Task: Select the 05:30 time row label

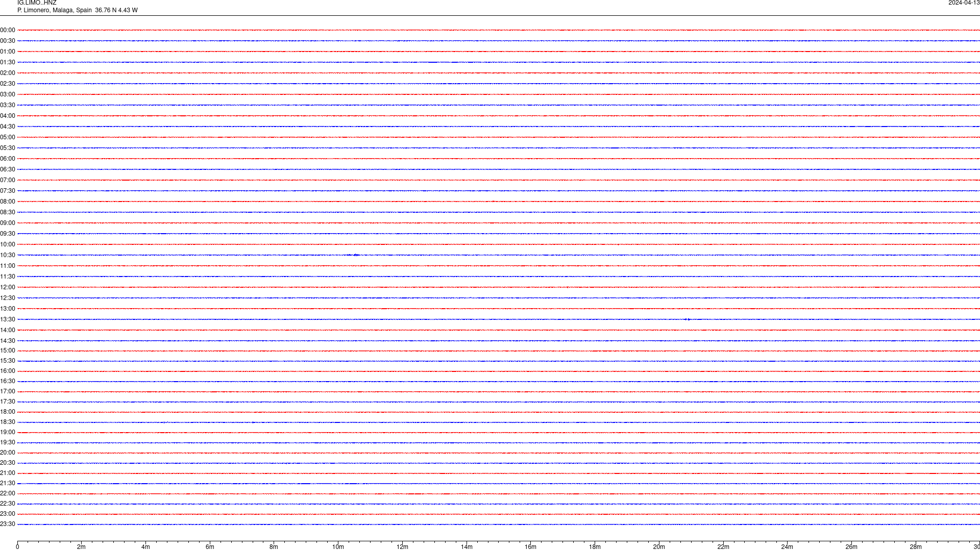Action: coord(8,148)
